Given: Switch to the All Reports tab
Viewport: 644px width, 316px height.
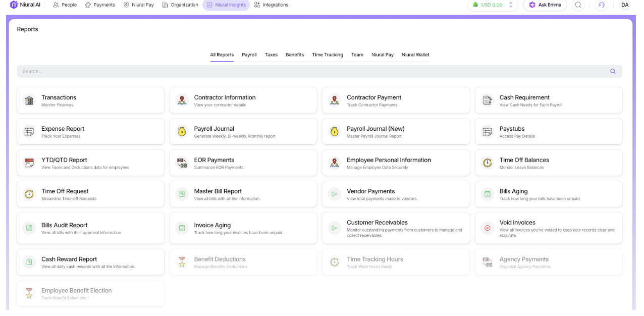Looking at the screenshot, I should point(222,55).
